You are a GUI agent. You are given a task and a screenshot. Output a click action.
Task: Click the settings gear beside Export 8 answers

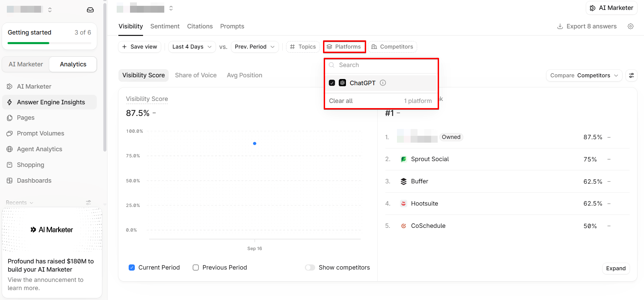point(631,26)
